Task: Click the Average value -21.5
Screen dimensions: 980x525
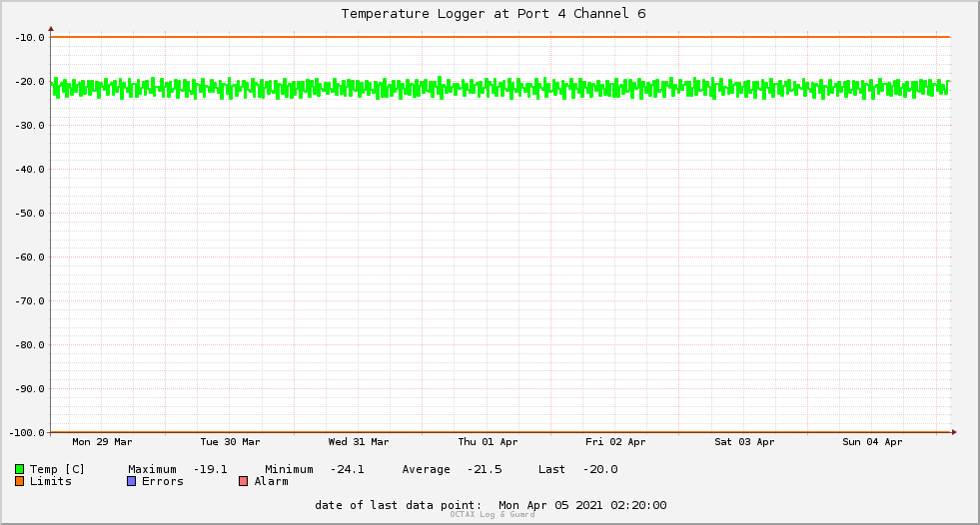Action: click(x=485, y=469)
